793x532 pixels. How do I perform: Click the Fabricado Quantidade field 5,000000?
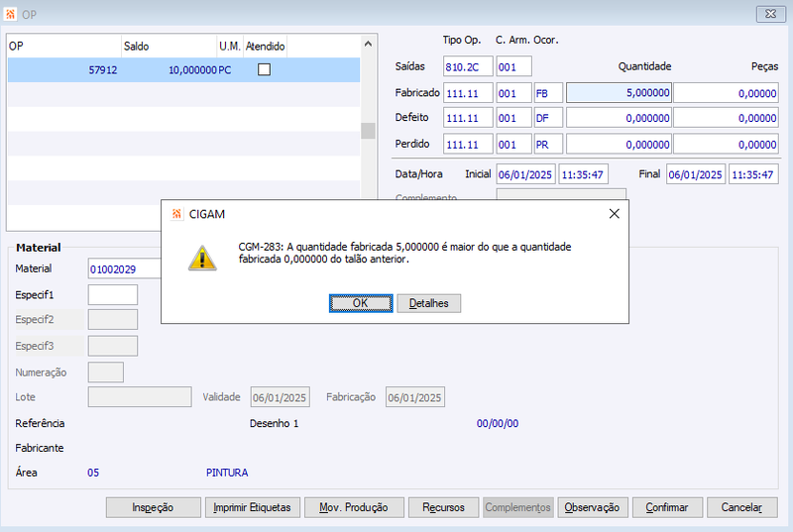coord(619,93)
